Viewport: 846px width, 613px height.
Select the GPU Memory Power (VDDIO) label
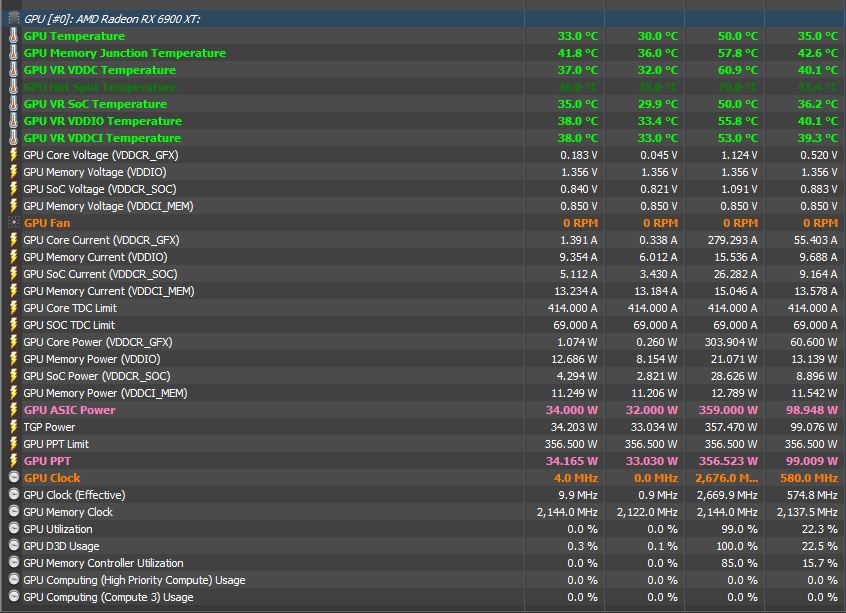92,359
